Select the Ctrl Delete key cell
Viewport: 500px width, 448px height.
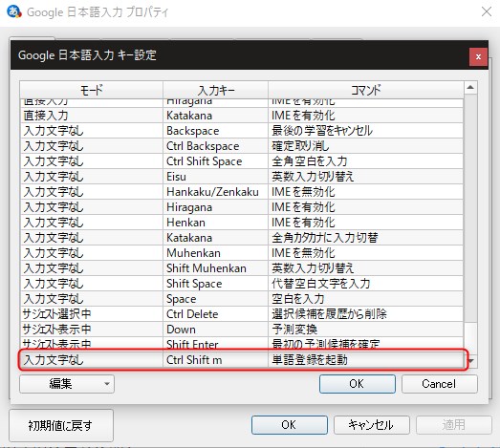click(x=215, y=314)
